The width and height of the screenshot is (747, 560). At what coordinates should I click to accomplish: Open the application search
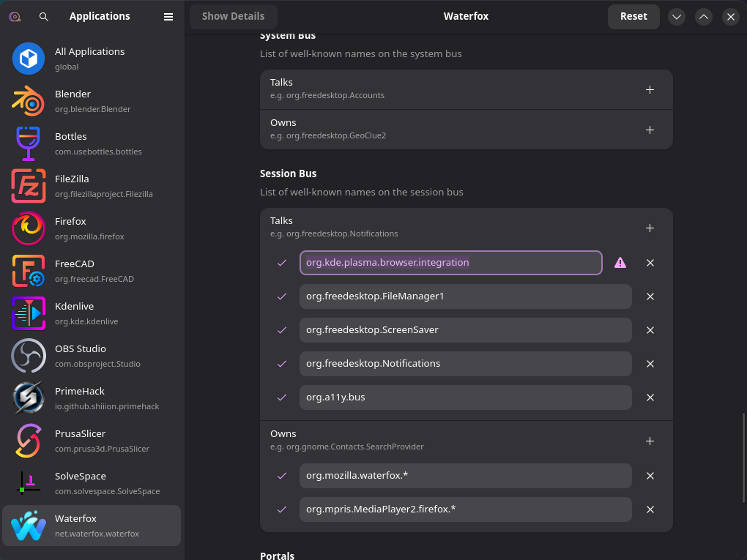(x=43, y=17)
